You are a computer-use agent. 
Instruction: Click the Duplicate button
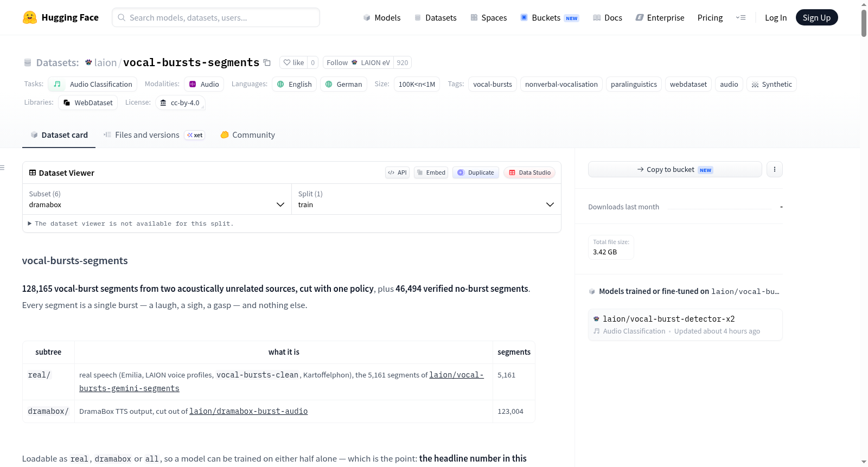476,172
